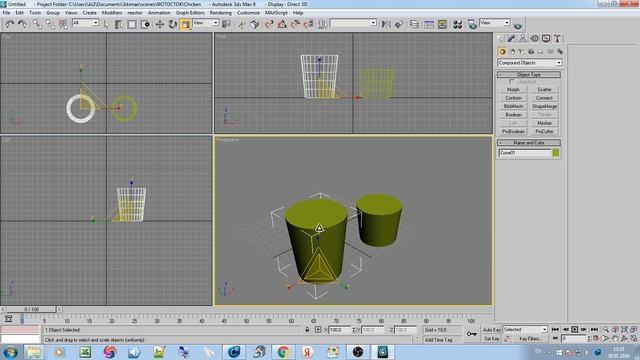The width and height of the screenshot is (640, 360).
Task: Click the Quick Render teapot icon
Action: coord(518,25)
